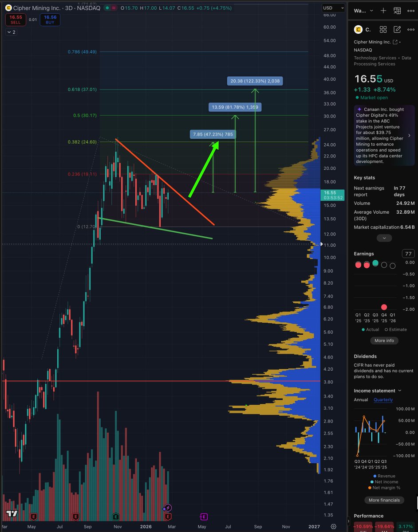Image resolution: width=418 pixels, height=532 pixels.
Task: Click the More info earnings button
Action: [384, 340]
